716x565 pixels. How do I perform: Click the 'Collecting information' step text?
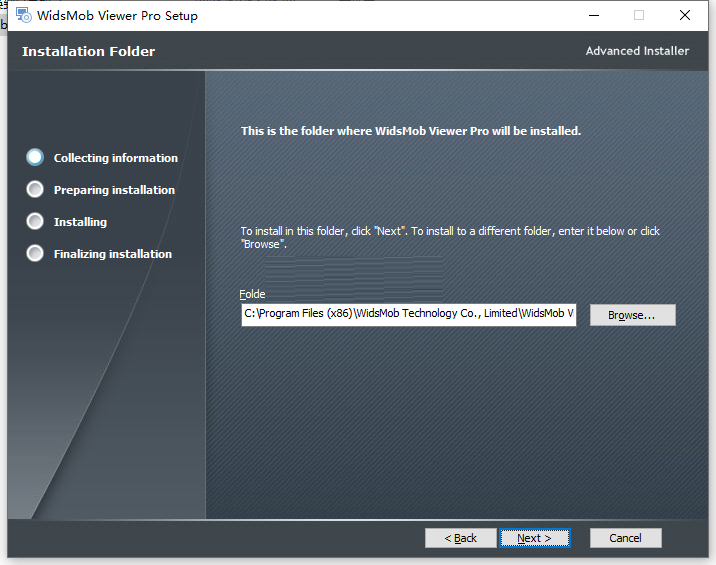tap(116, 158)
